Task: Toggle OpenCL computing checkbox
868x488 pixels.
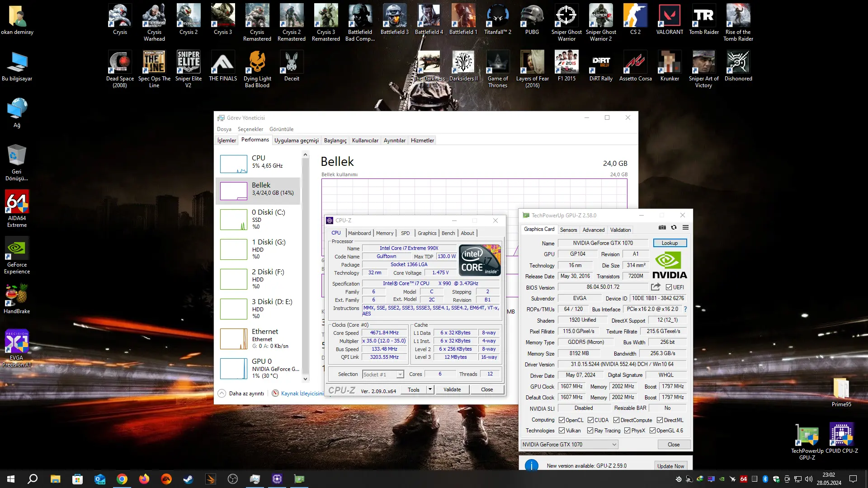Action: 561,420
